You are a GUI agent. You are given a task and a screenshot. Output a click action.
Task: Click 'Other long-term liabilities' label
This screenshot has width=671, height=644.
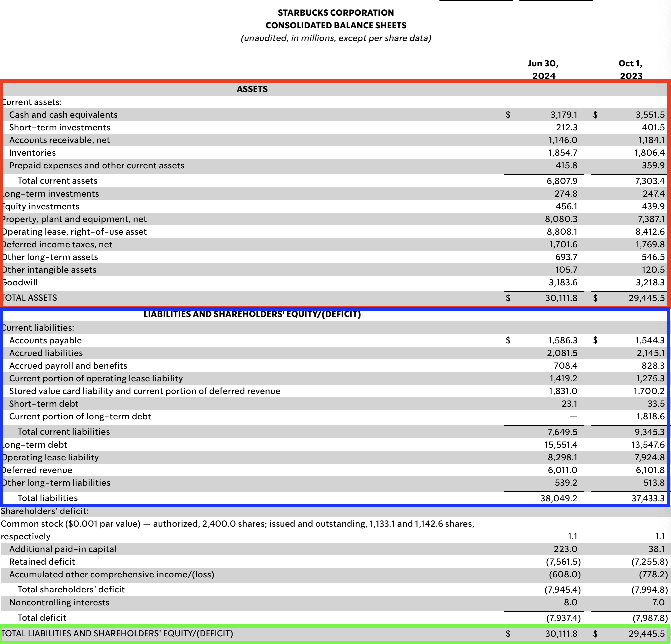click(x=56, y=483)
